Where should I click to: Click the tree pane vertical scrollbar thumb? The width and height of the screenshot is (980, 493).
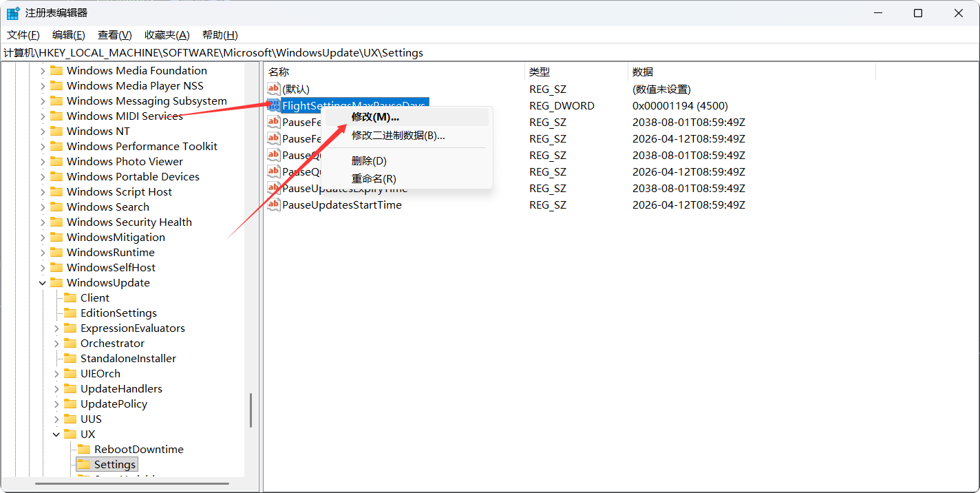click(x=251, y=410)
